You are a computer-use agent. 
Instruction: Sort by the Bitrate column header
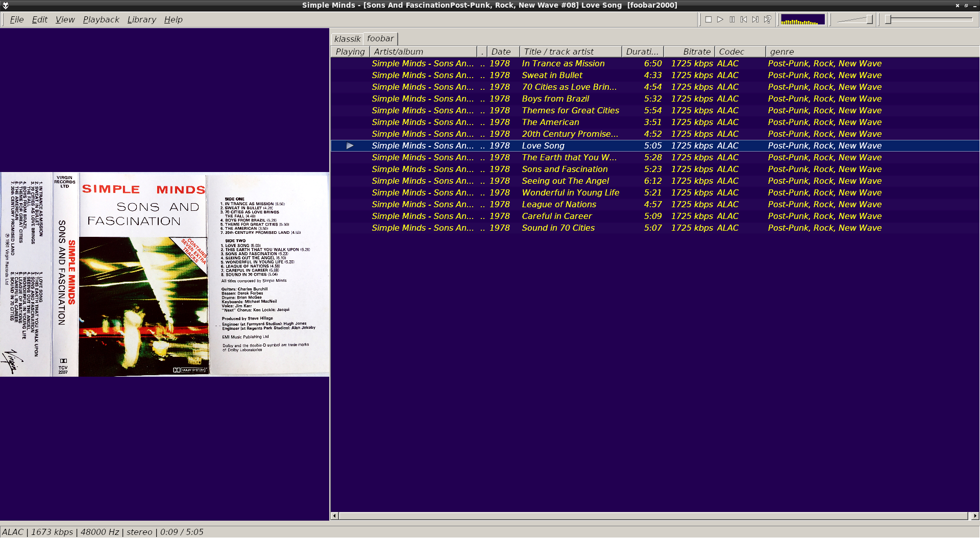pos(689,52)
